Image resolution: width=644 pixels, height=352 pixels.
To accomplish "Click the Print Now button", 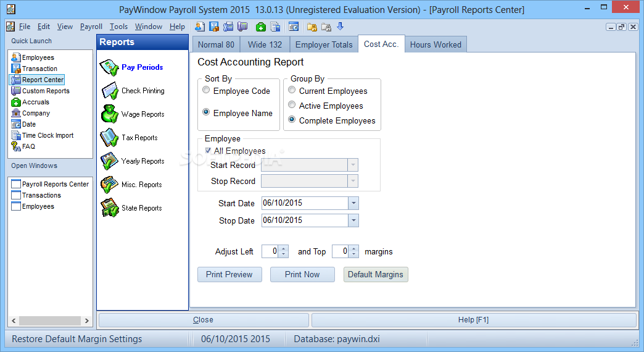I will [x=302, y=275].
